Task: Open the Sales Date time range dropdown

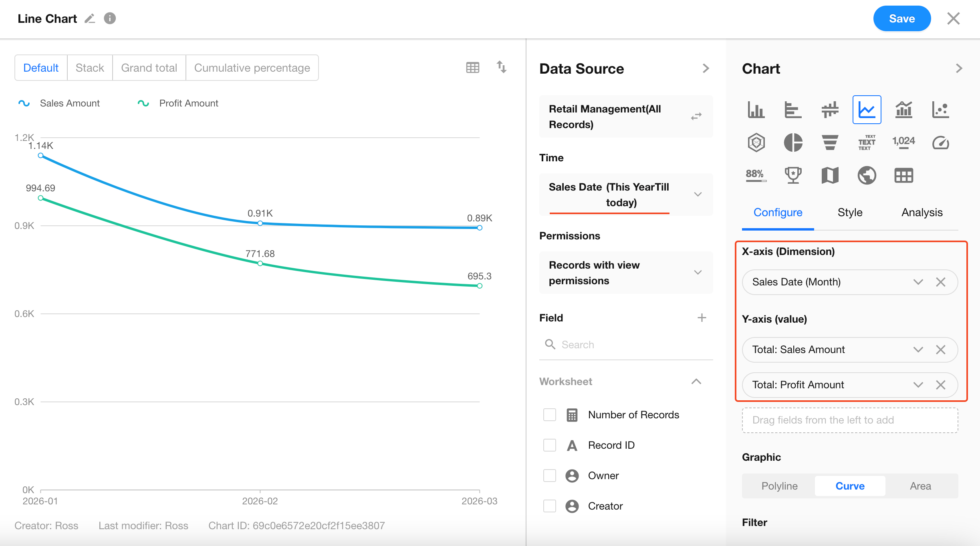Action: [x=698, y=195]
